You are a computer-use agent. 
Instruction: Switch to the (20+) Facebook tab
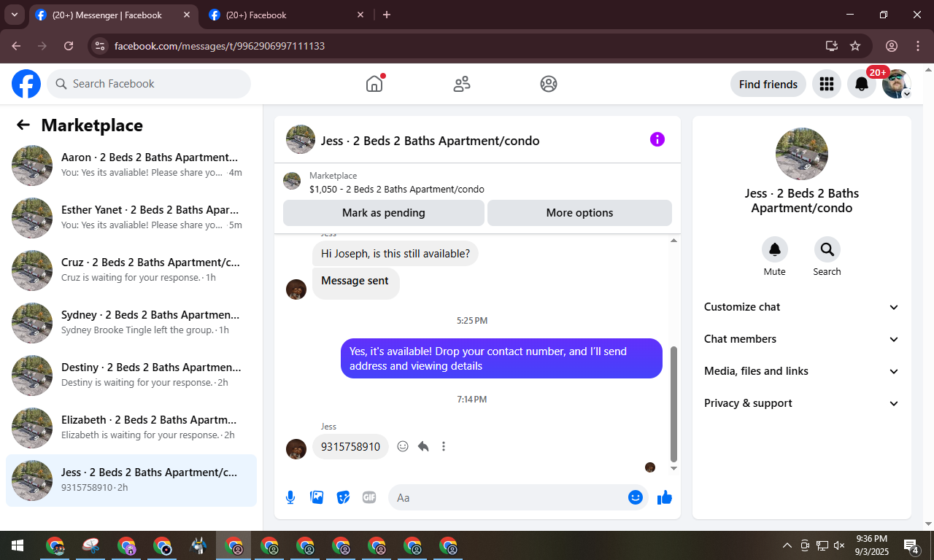(x=287, y=15)
